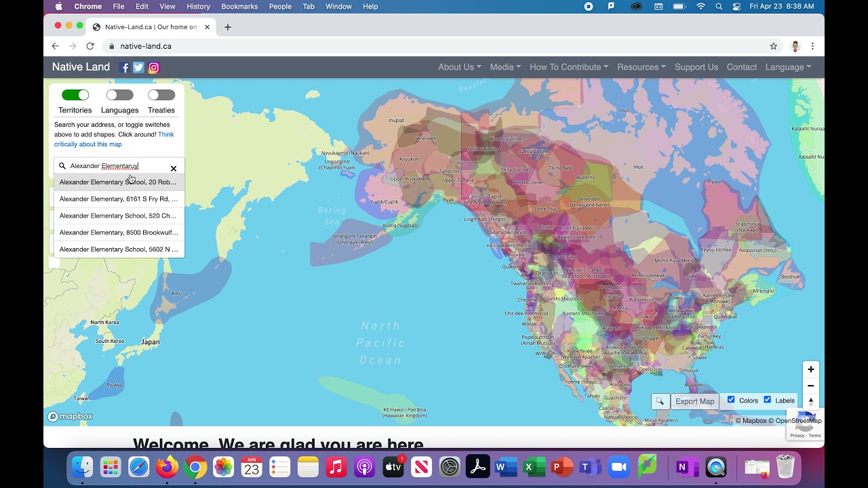The width and height of the screenshot is (868, 488).
Task: Select suggestion Alexander Elementary, 6161 S Fry Rd
Action: [119, 199]
